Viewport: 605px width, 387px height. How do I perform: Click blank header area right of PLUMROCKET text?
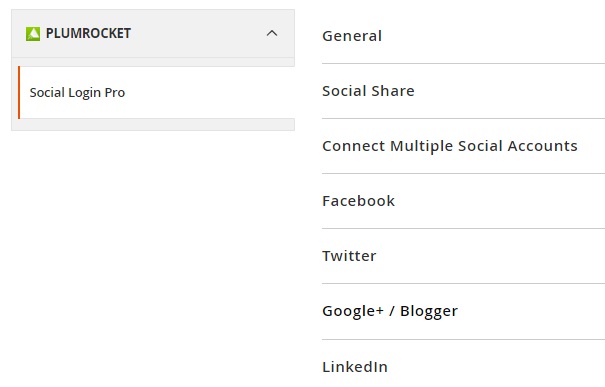[x=197, y=34]
